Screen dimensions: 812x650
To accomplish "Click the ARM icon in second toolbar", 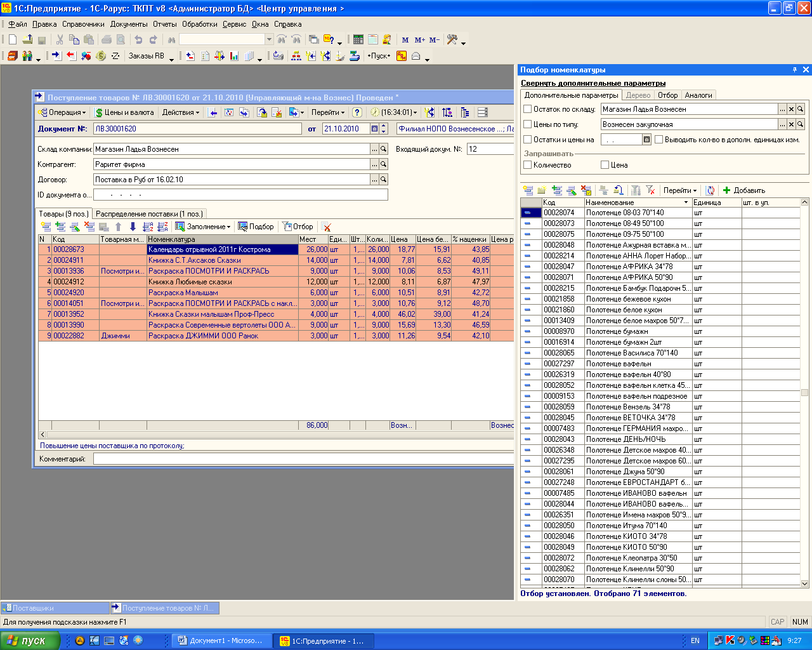I will tap(402, 56).
